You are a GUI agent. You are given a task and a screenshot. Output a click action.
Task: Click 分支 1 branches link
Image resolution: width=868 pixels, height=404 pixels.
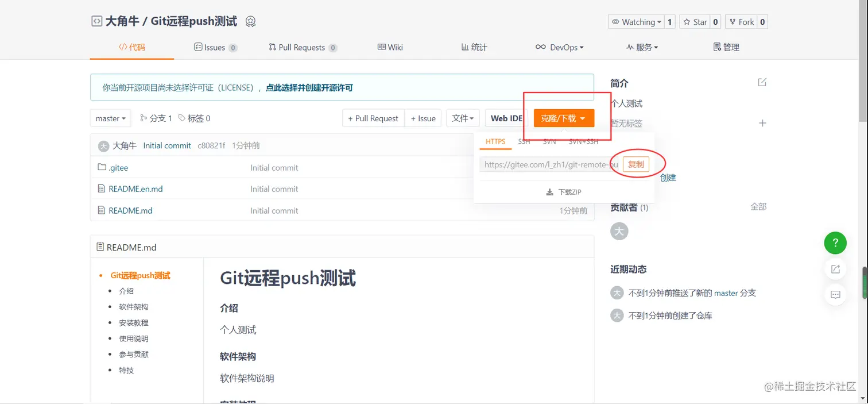[156, 118]
